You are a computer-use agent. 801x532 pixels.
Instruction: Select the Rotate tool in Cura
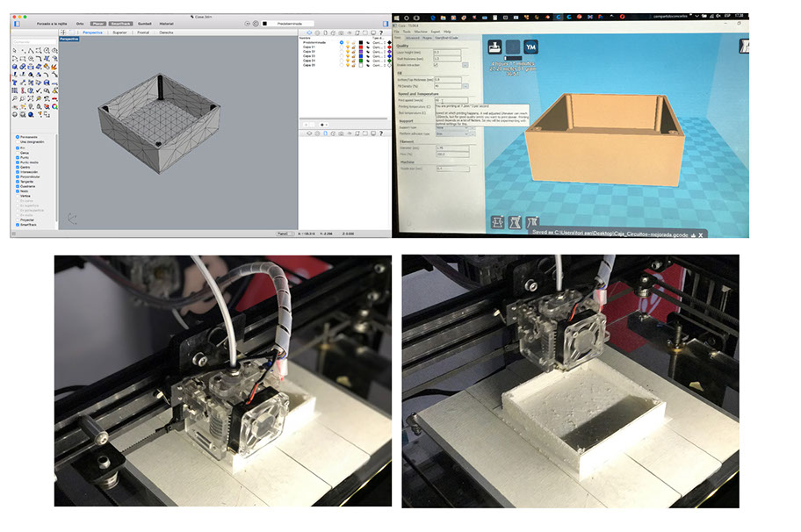(498, 223)
